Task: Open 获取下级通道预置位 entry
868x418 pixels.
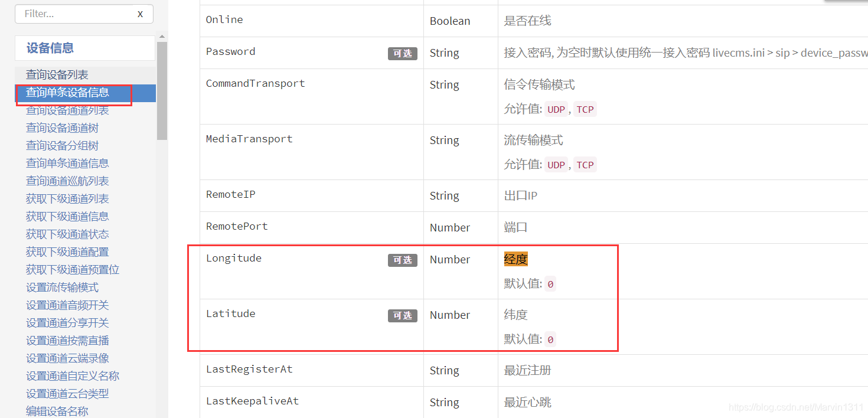Action: pyautogui.click(x=73, y=270)
